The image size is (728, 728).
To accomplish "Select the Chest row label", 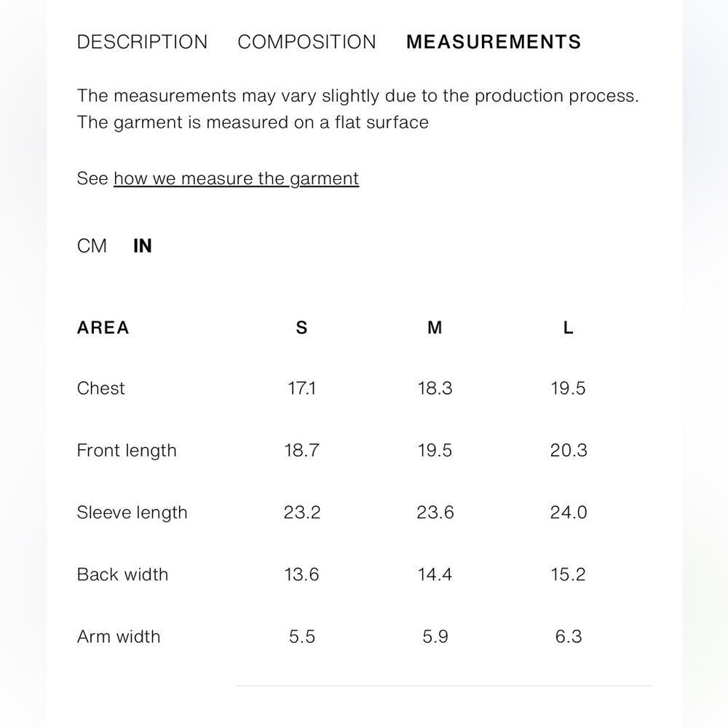I will [x=100, y=388].
